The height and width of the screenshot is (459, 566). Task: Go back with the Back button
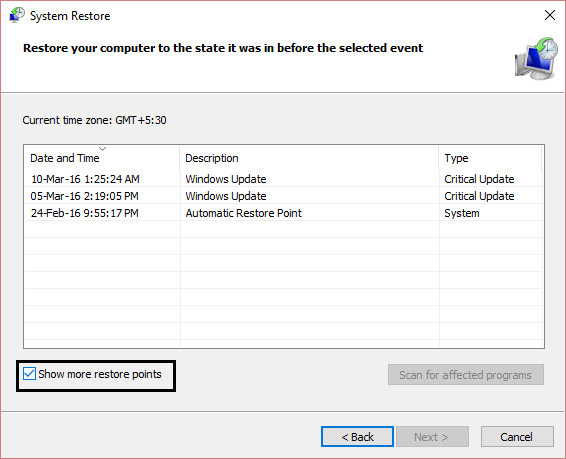click(357, 437)
